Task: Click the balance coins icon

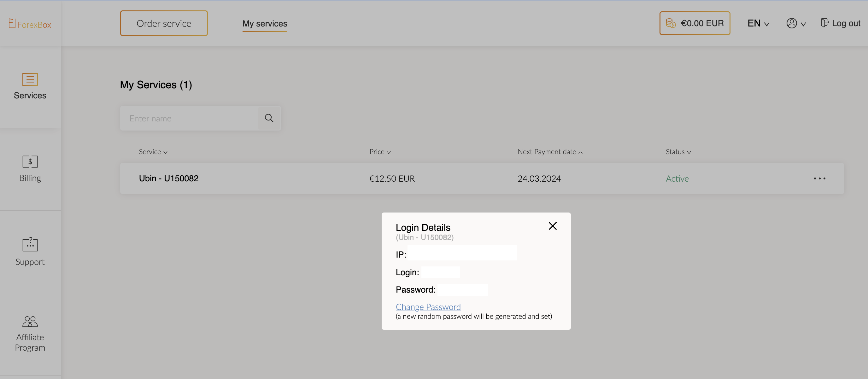Action: tap(671, 23)
